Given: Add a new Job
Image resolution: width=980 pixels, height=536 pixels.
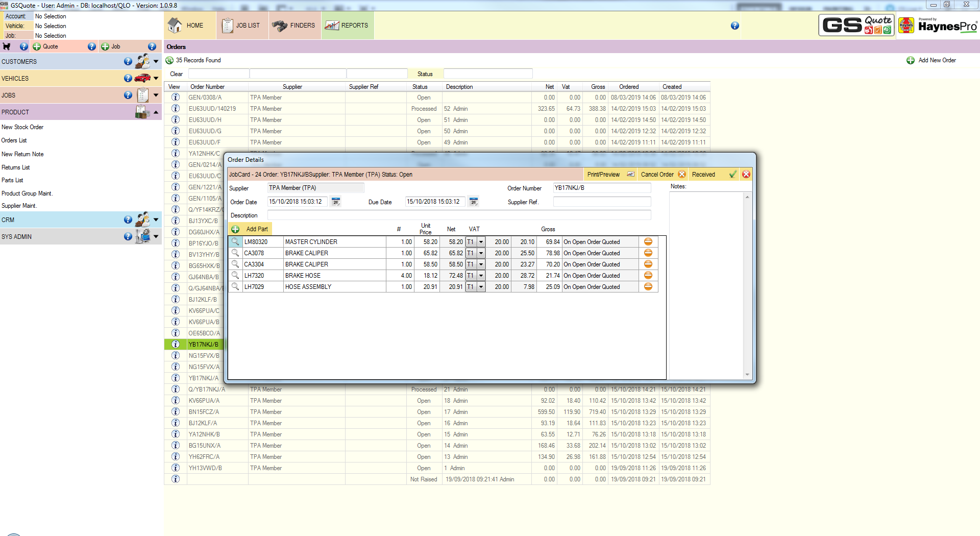Looking at the screenshot, I should [111, 46].
